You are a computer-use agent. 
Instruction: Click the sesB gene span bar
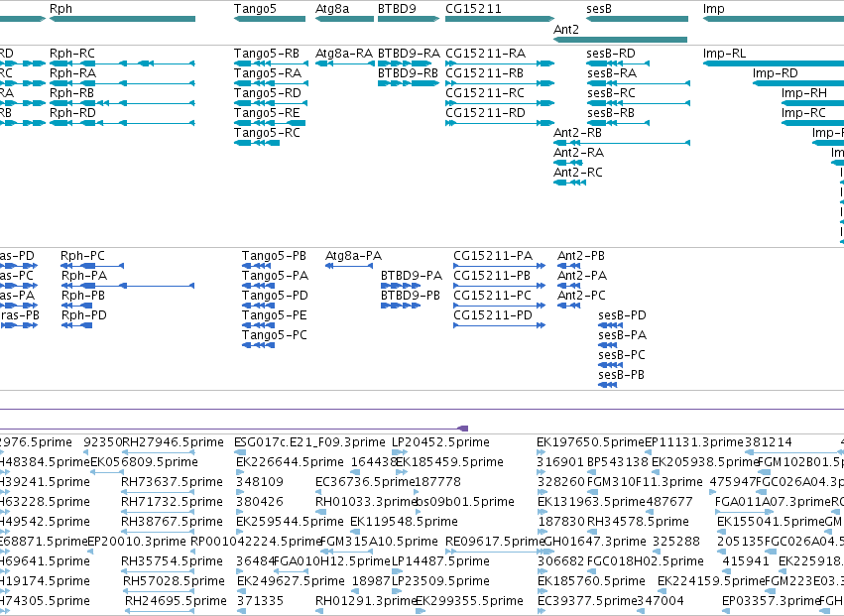[x=637, y=19]
